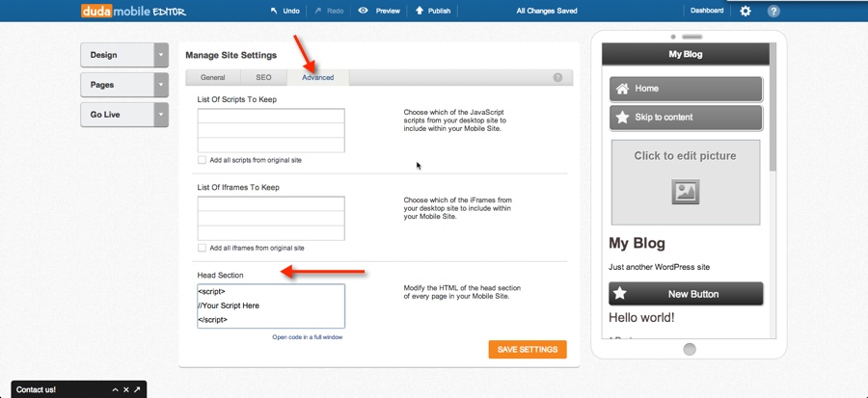
Task: Pop out the Contact us chat
Action: click(137, 389)
